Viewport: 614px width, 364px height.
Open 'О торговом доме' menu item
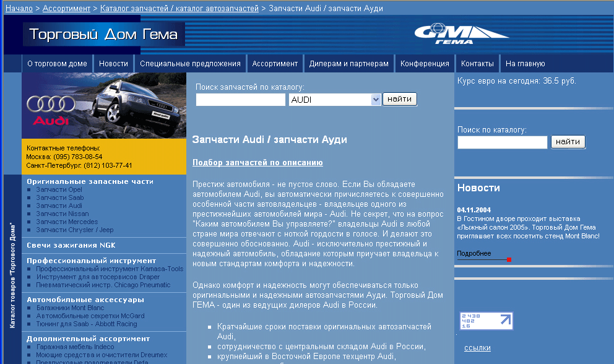[x=57, y=64]
